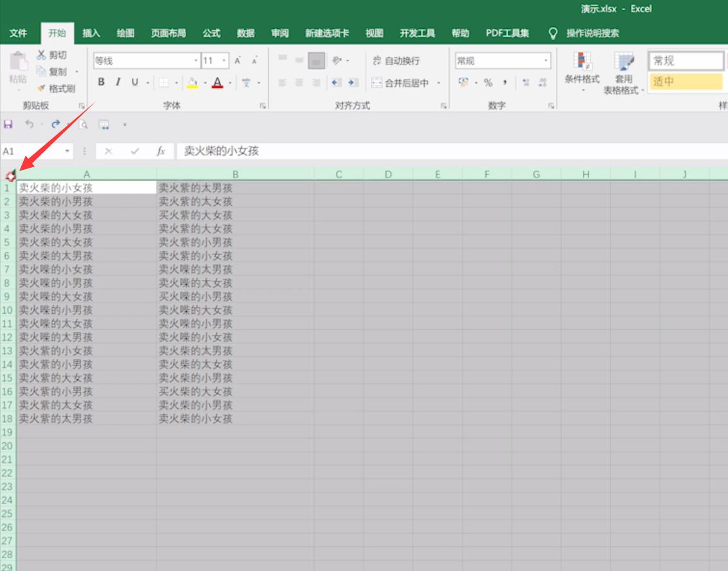
Task: Toggle align text left
Action: [282, 83]
